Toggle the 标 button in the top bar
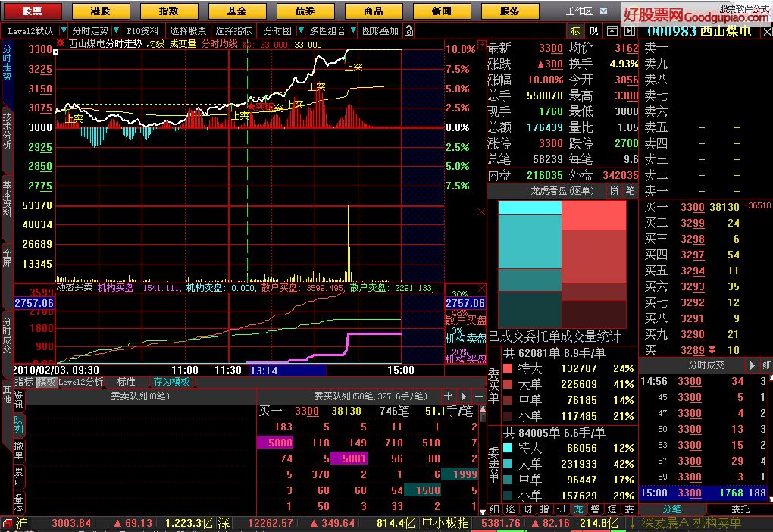Image resolution: width=773 pixels, height=532 pixels. tap(575, 30)
